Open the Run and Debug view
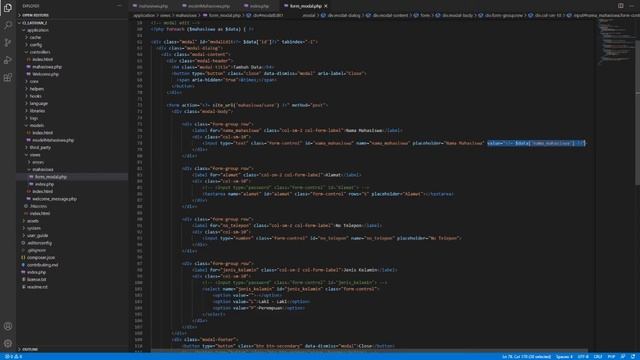The width and height of the screenshot is (640, 360). [x=8, y=60]
